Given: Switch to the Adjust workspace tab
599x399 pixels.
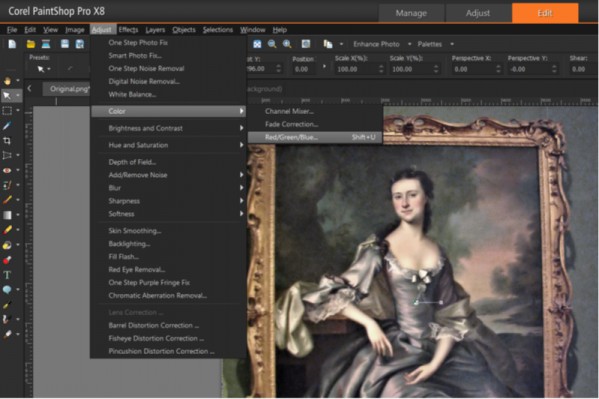Looking at the screenshot, I should [478, 13].
